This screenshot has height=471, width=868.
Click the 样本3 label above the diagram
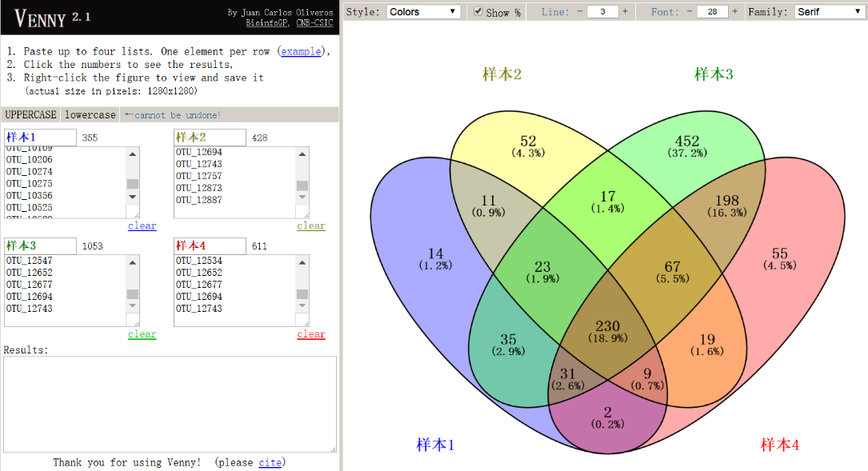coord(714,74)
